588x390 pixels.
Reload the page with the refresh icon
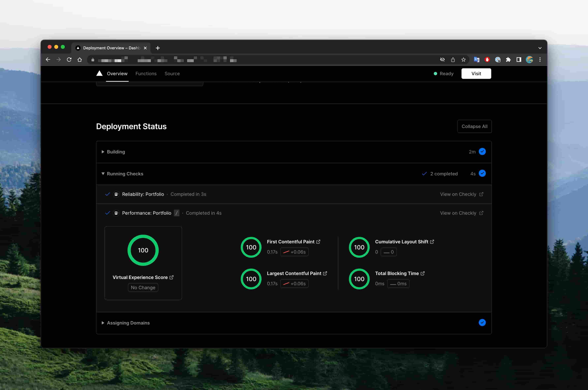(x=69, y=60)
